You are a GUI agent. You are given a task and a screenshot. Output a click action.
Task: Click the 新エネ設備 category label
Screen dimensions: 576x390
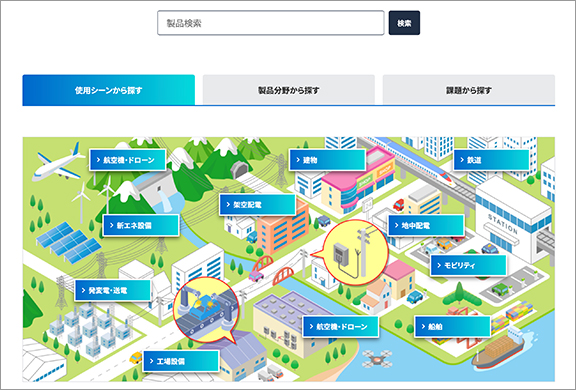tap(141, 225)
